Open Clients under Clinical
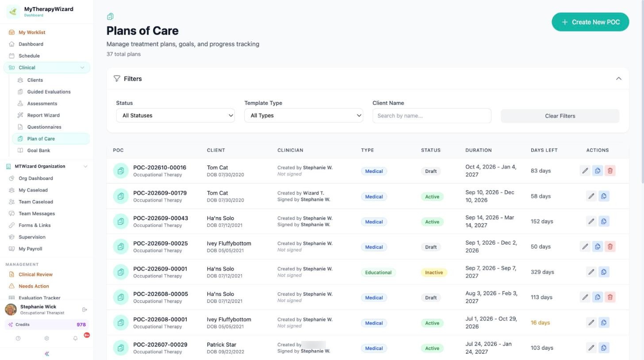Viewport: 644px width, 360px height. tap(35, 80)
